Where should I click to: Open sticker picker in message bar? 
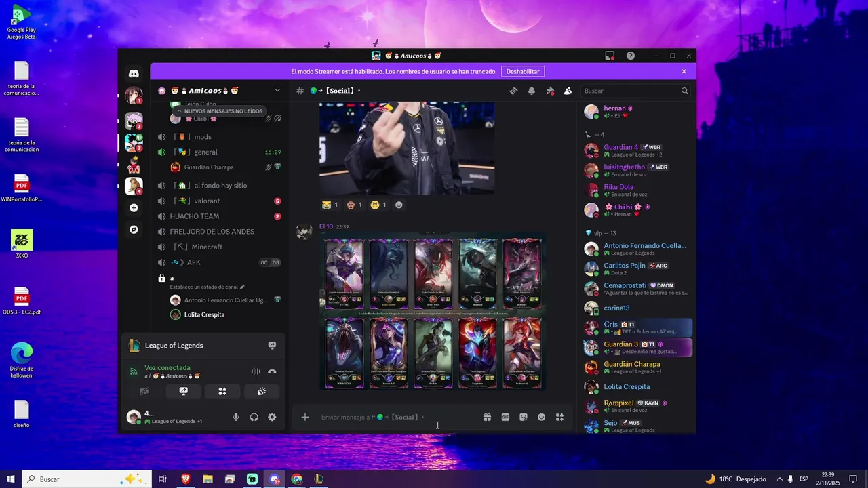(524, 418)
